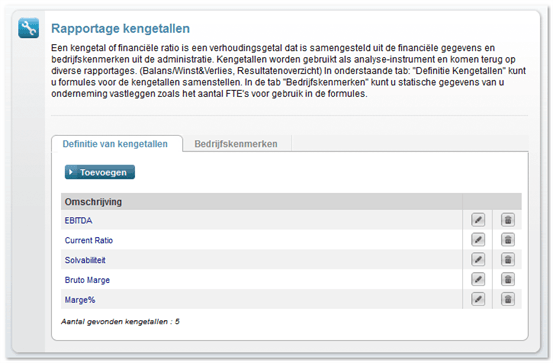Viewport: 553px width, 363px height.
Task: Click the text 'Aantal gevonden kengetallen : 5'
Action: pos(120,321)
